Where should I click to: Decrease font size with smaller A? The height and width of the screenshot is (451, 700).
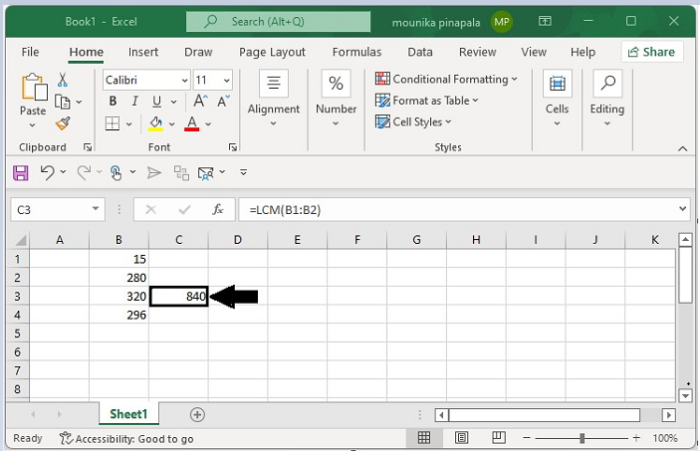click(x=223, y=101)
